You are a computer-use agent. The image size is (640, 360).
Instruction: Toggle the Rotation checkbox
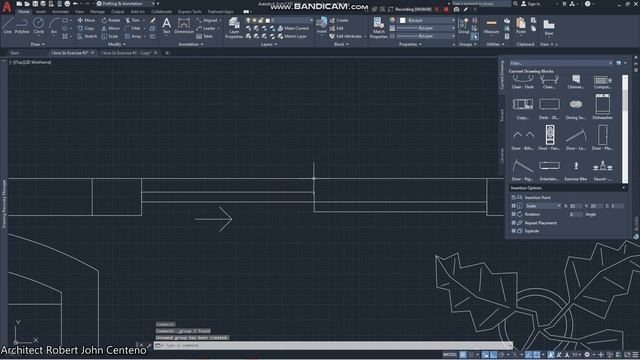513,214
